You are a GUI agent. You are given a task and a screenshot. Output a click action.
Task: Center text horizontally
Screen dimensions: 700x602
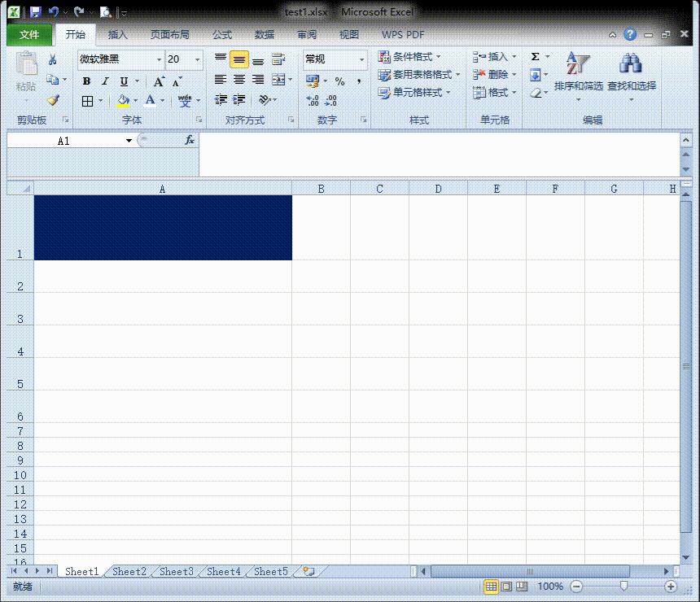point(239,80)
